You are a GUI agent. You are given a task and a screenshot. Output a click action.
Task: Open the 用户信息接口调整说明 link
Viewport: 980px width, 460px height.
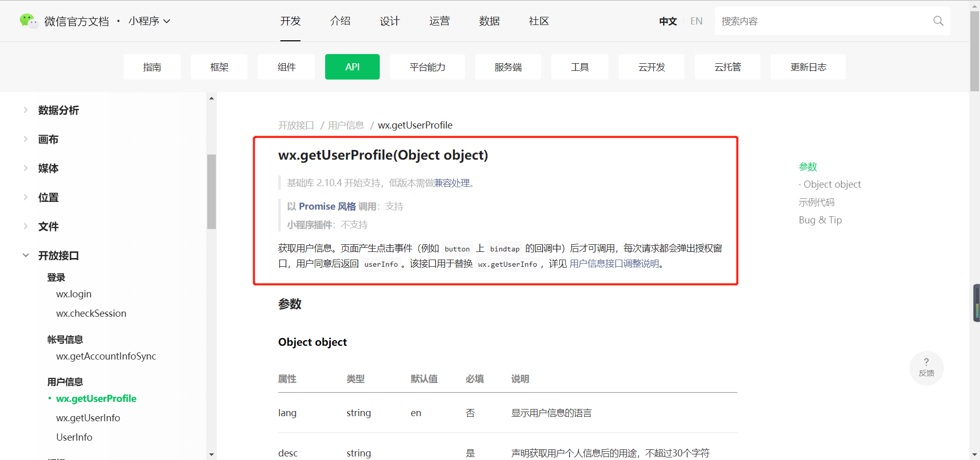point(616,264)
